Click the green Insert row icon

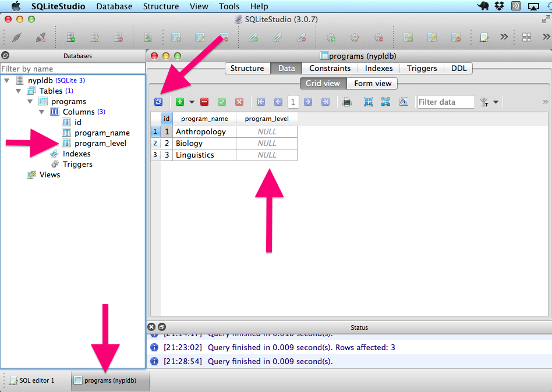[180, 102]
